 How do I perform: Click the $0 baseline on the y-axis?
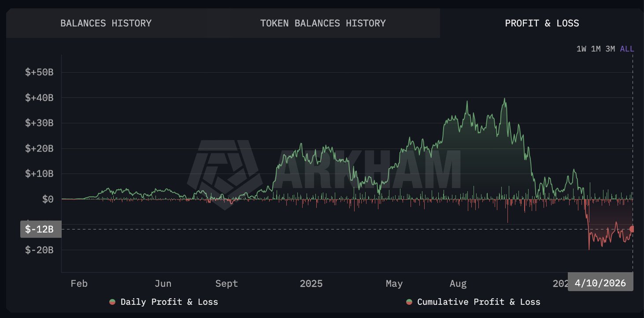(47, 199)
